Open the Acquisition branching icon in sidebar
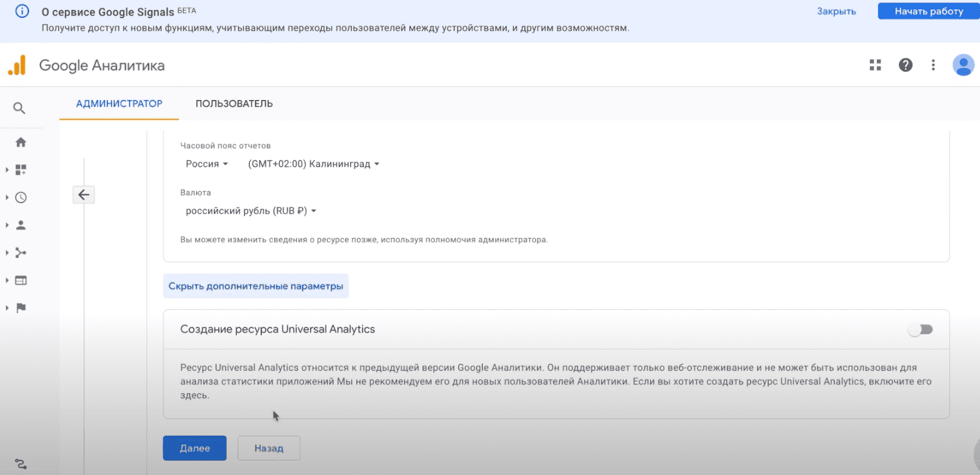980x475 pixels. tap(21, 252)
